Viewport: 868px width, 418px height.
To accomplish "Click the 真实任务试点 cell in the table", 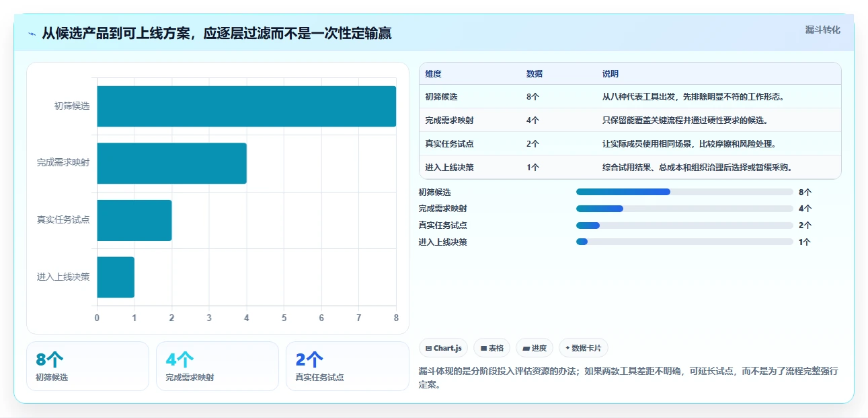I will pos(450,144).
